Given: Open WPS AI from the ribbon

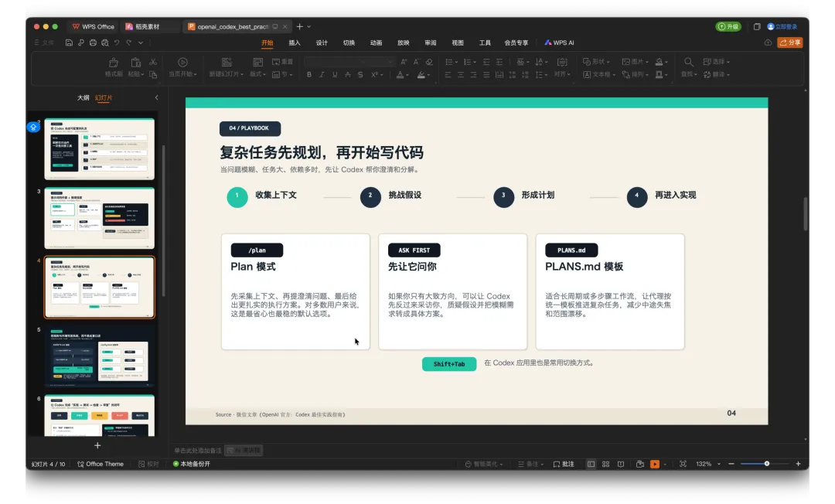Looking at the screenshot, I should pos(559,43).
